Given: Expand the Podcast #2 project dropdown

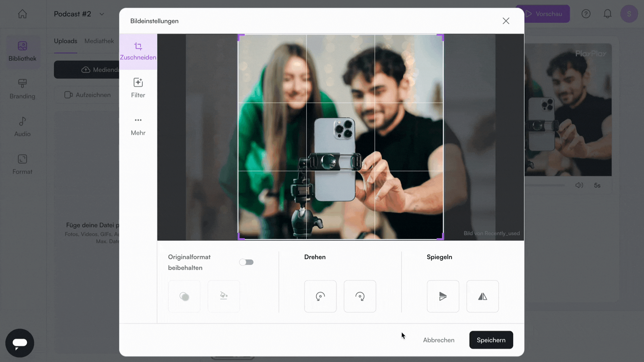Looking at the screenshot, I should [x=102, y=14].
